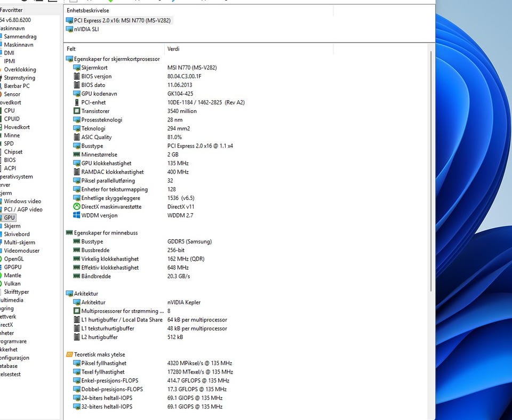Click the Verdi column header
The width and height of the screenshot is (512, 420).
pyautogui.click(x=249, y=49)
